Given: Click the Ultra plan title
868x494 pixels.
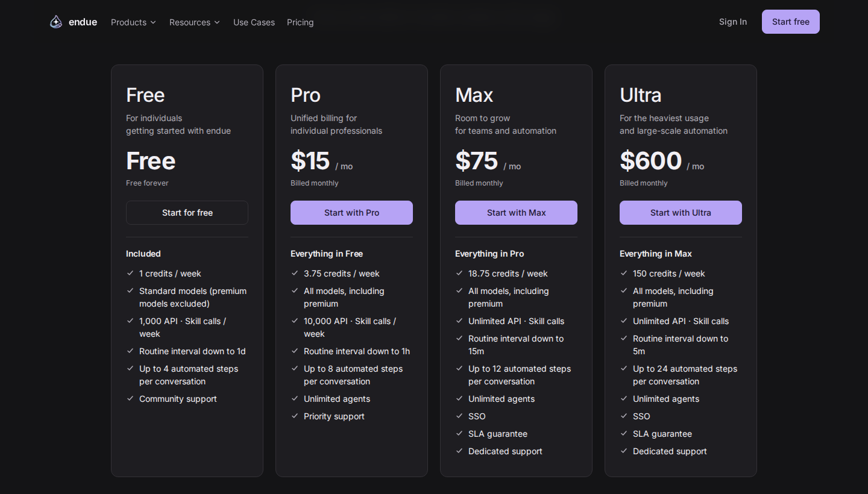Looking at the screenshot, I should [640, 95].
